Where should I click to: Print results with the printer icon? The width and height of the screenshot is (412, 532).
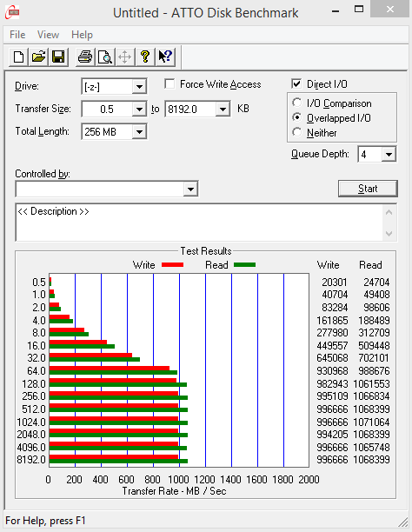point(85,57)
